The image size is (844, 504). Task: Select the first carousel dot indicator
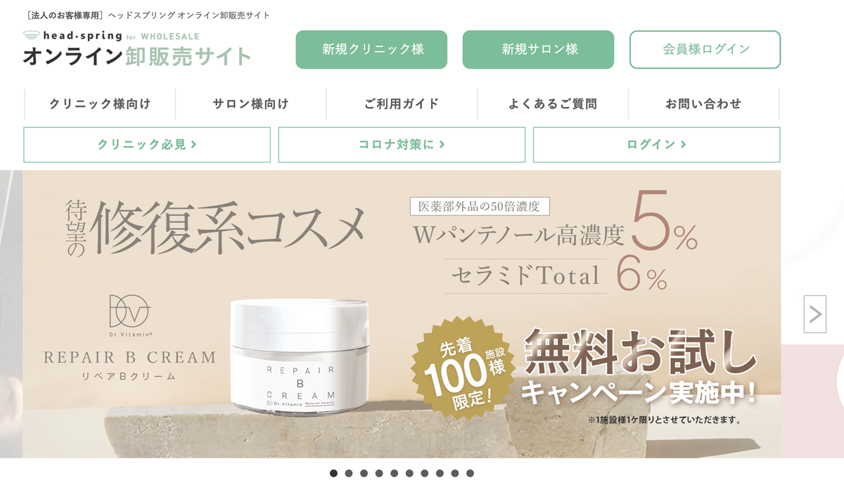333,473
